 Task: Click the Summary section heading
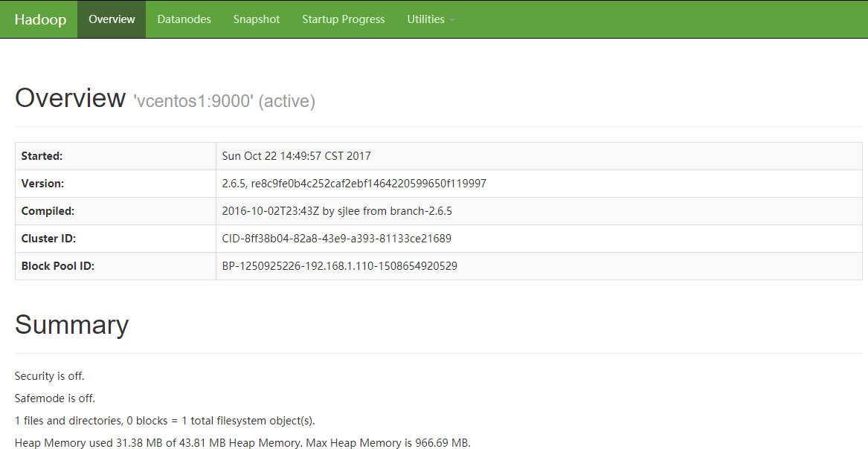(x=72, y=325)
